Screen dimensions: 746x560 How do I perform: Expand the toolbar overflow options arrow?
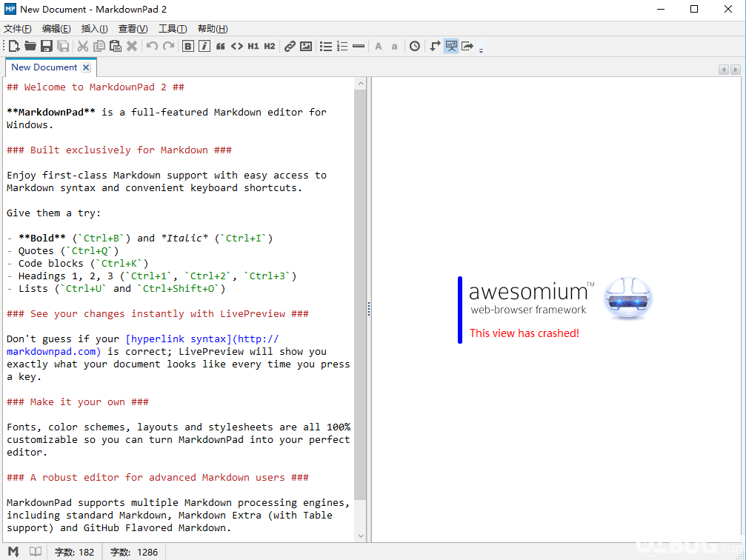(481, 50)
